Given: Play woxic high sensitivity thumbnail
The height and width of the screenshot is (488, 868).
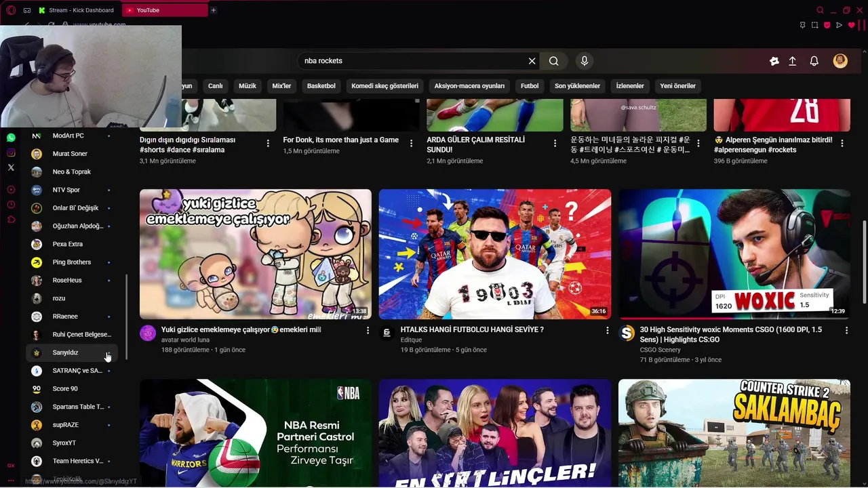Looking at the screenshot, I should [x=734, y=254].
